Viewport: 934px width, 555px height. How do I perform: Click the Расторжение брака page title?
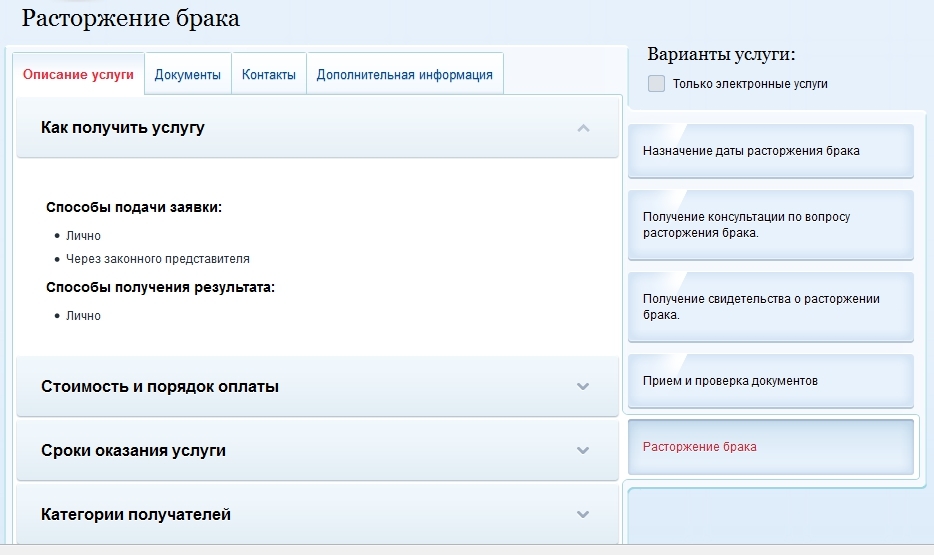(130, 18)
